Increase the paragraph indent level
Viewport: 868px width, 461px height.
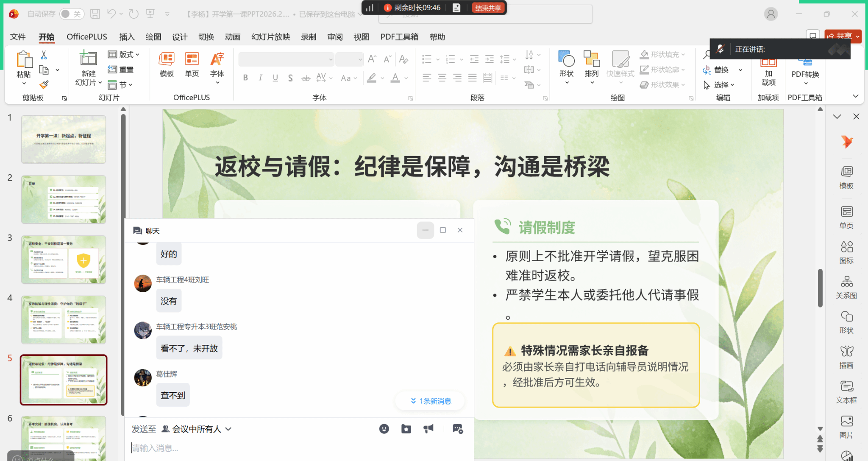pyautogui.click(x=490, y=59)
